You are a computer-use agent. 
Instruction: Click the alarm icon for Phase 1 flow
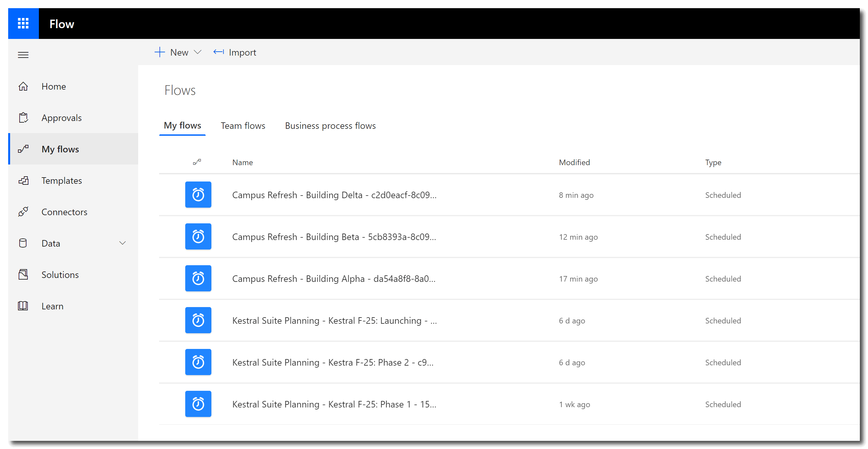[198, 404]
